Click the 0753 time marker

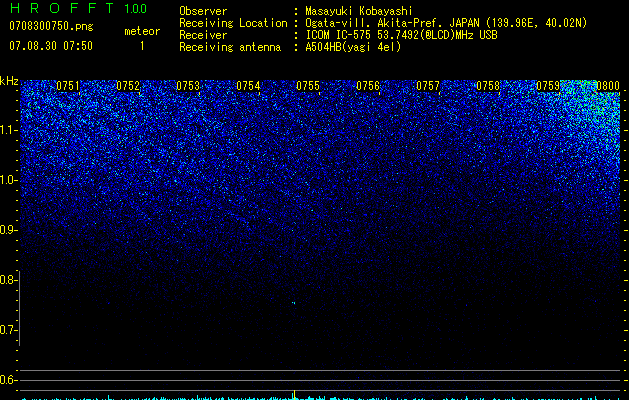click(x=188, y=86)
